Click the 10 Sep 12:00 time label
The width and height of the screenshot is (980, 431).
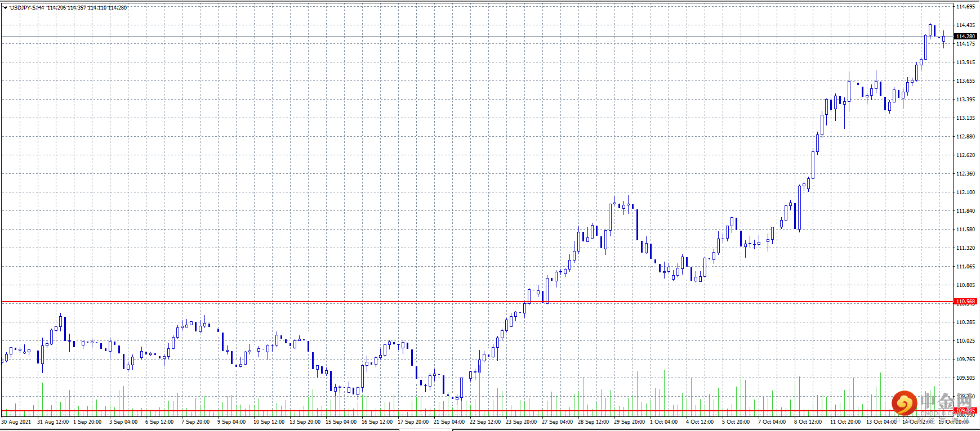point(269,422)
